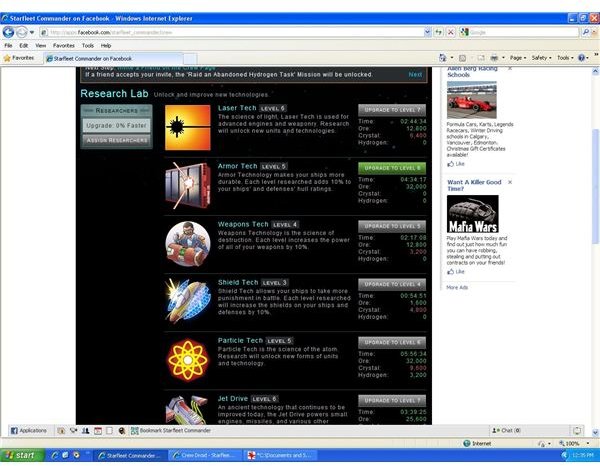Viewport: 600px width, 466px height.
Task: Click the Jet Drive engine icon
Action: click(188, 410)
